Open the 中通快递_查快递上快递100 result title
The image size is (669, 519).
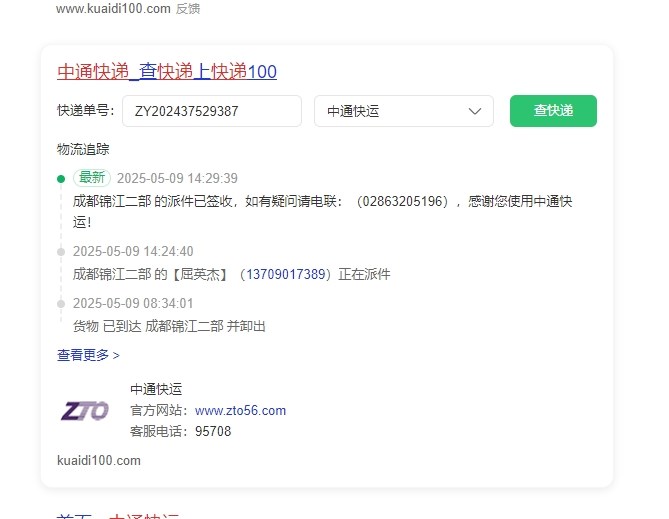(167, 71)
